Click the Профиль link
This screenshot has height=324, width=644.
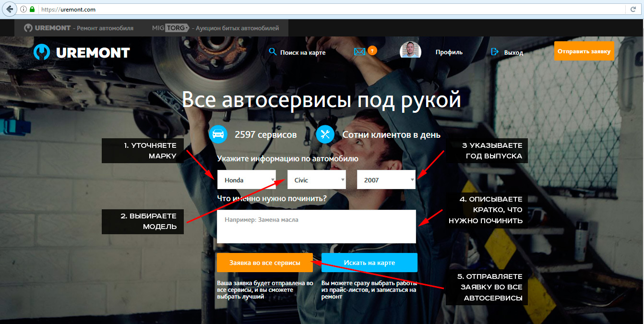[x=449, y=52]
